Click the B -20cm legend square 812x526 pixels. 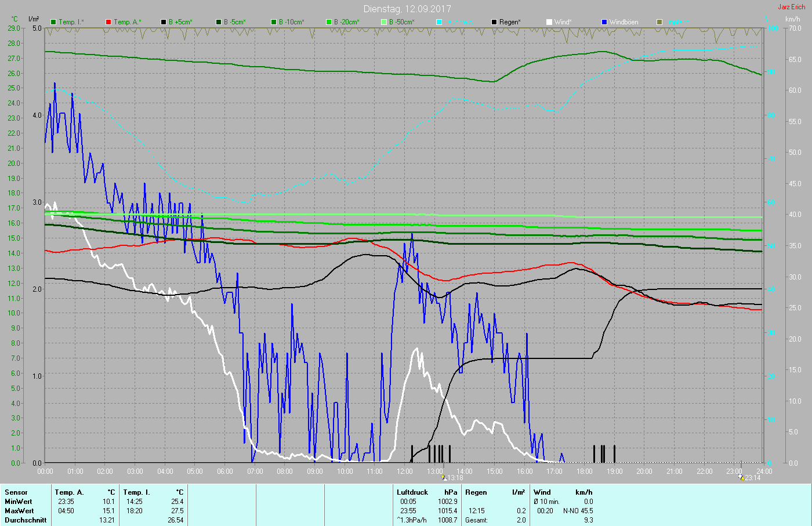click(x=329, y=22)
